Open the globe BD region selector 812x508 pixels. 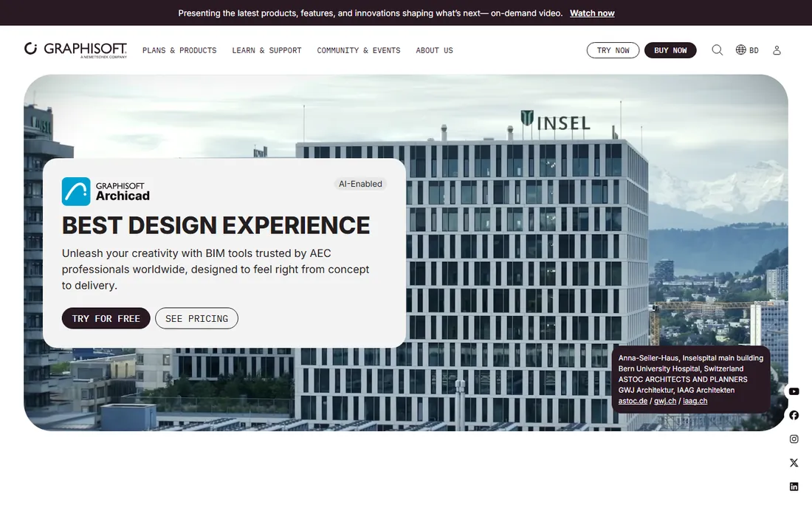tap(747, 49)
